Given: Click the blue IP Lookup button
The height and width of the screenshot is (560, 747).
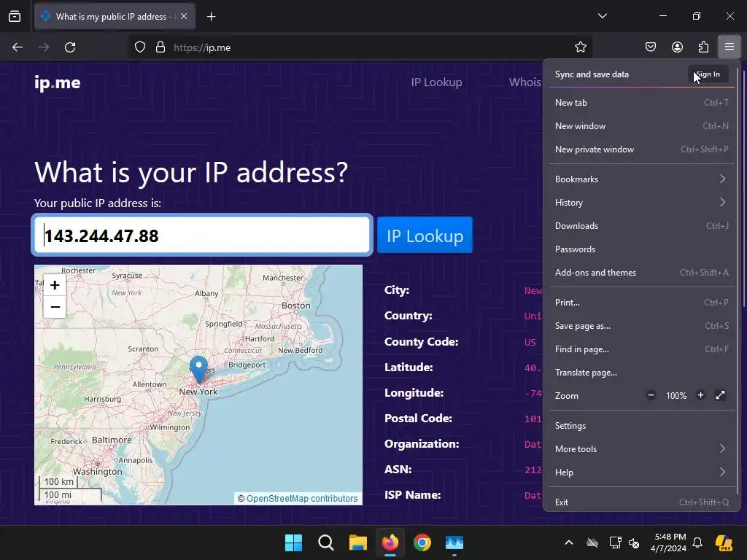Looking at the screenshot, I should point(425,236).
